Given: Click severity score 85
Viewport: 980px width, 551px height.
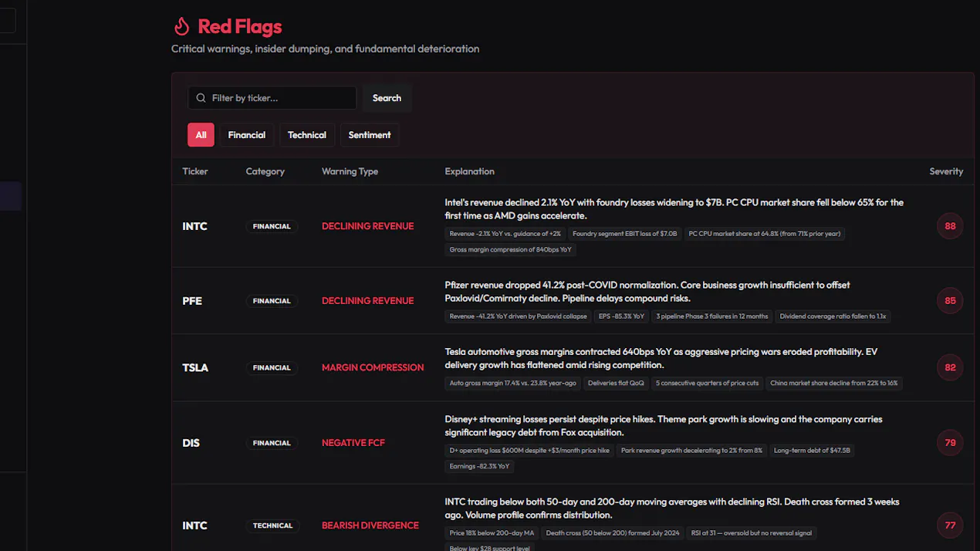Looking at the screenshot, I should point(950,301).
